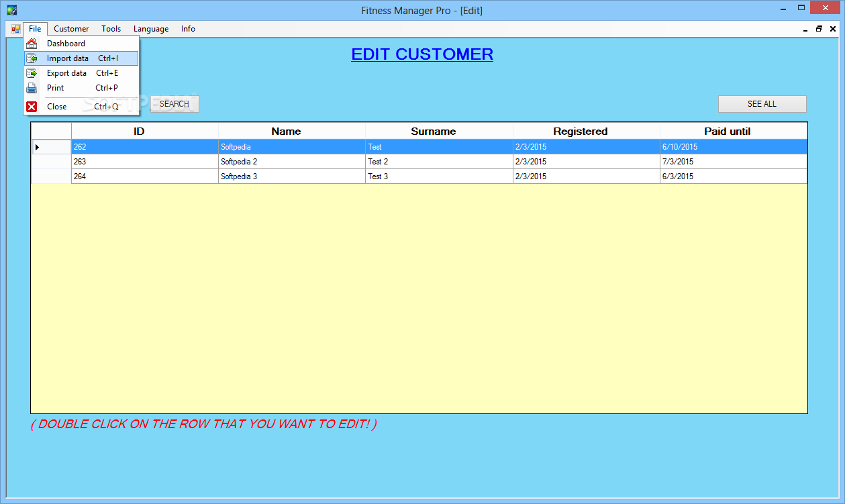Click the Dashboard house icon
Screen dimensions: 845x504
click(x=32, y=44)
